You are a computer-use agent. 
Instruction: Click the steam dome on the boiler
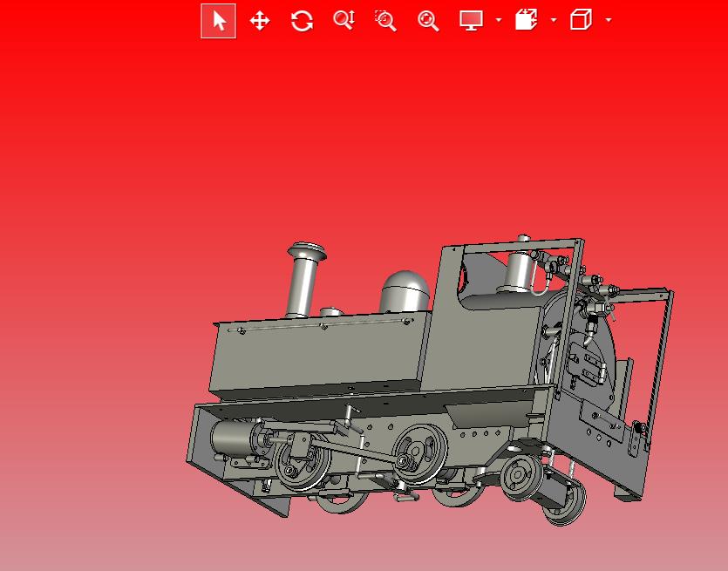[x=405, y=291]
